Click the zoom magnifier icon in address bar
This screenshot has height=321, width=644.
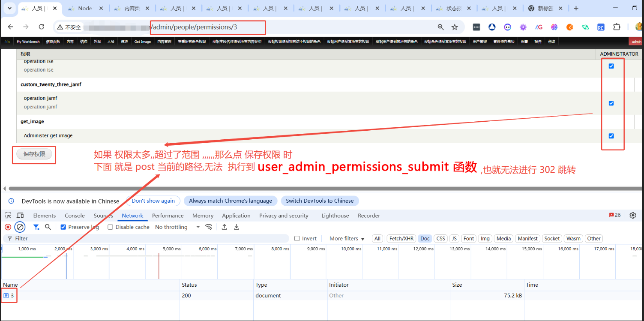click(x=440, y=27)
